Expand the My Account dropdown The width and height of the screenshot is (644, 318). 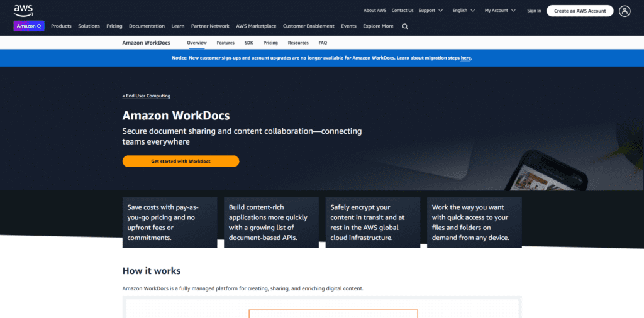500,11
